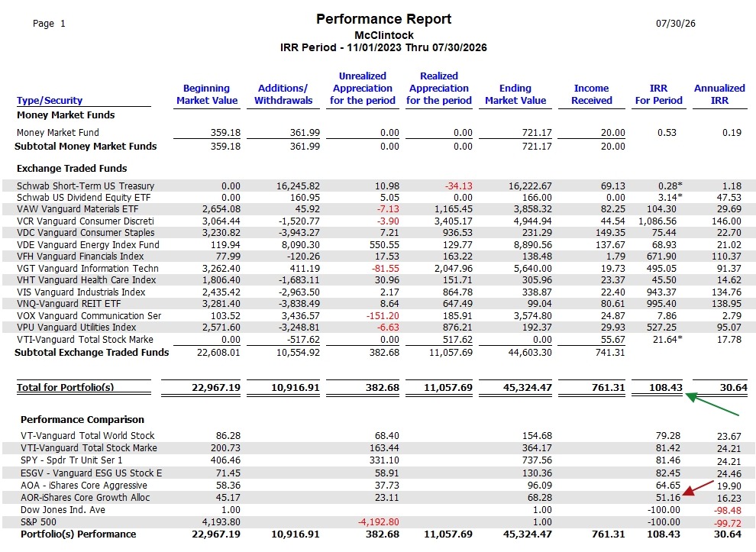Click the Additions/Withdrawals column header
The height and width of the screenshot is (552, 756).
coord(283,94)
